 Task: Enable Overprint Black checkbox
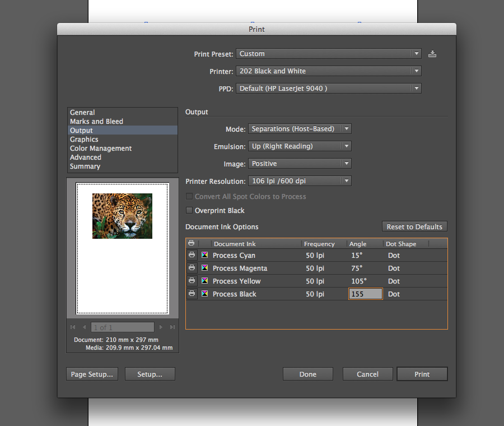[x=189, y=210]
